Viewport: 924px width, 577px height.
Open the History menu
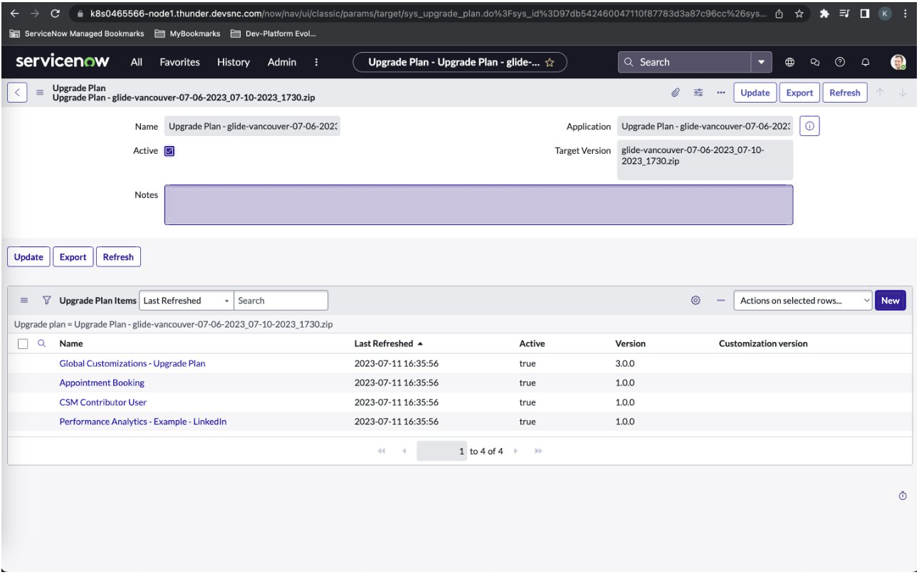point(233,62)
